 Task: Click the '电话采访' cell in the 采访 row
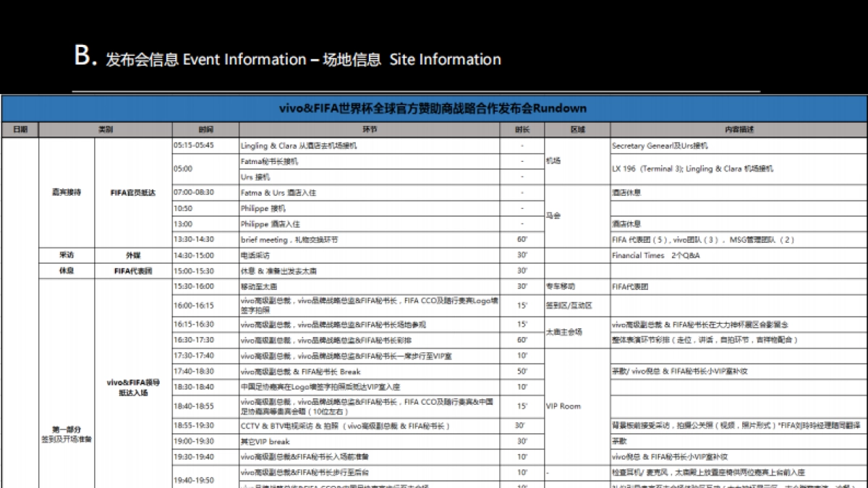tap(257, 254)
